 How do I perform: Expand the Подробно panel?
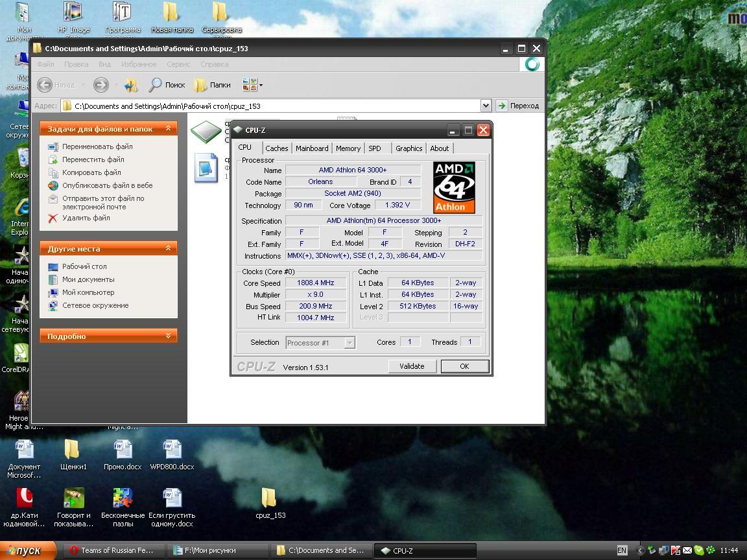168,336
